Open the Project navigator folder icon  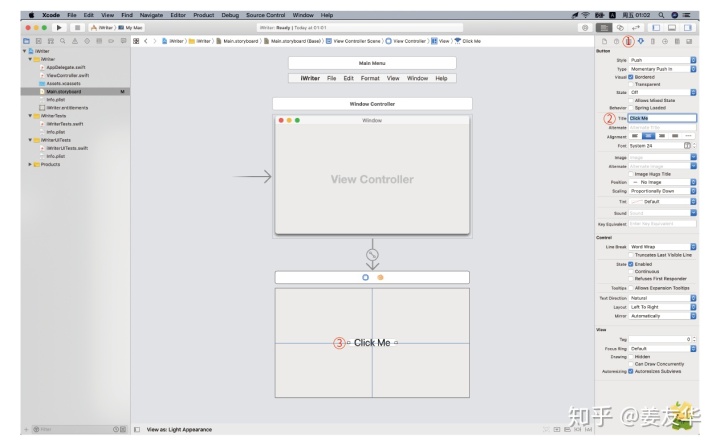pos(27,41)
